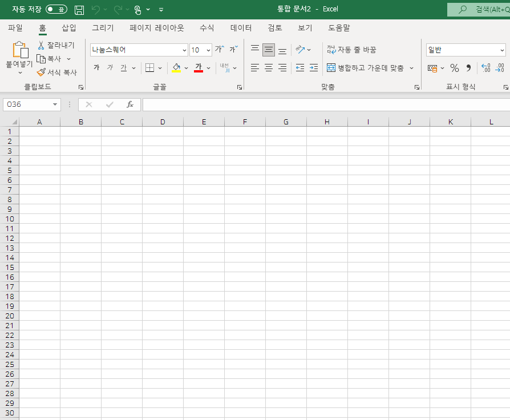
Task: Select column header D
Action: pyautogui.click(x=163, y=122)
